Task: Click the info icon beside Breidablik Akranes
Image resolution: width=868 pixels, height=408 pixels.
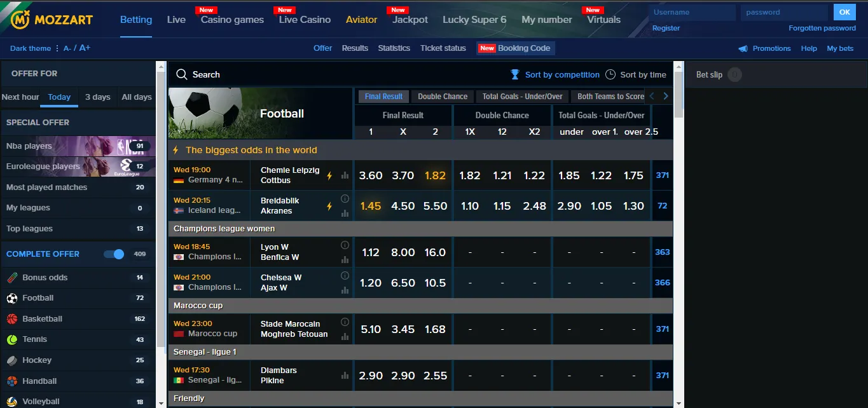Action: click(x=344, y=198)
